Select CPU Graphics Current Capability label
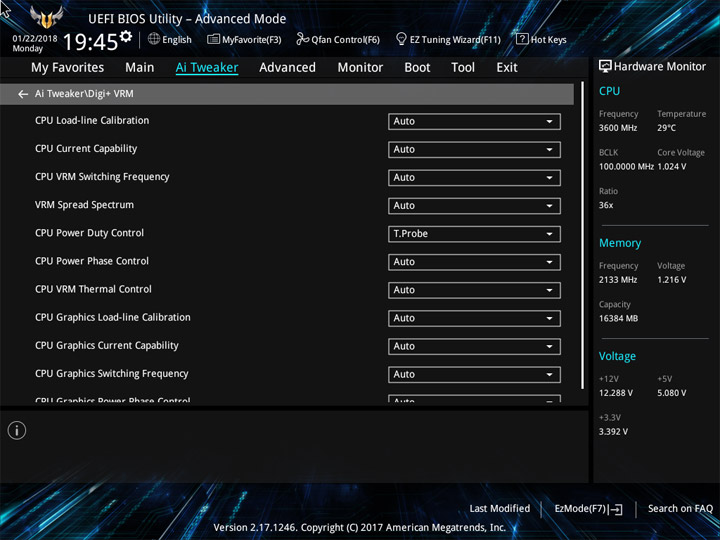 [x=107, y=346]
